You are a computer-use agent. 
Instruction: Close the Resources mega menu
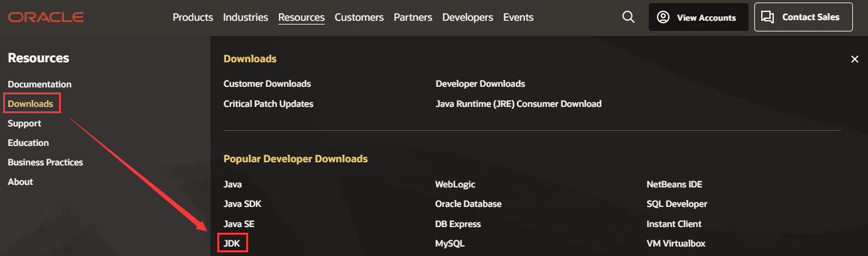click(x=854, y=59)
